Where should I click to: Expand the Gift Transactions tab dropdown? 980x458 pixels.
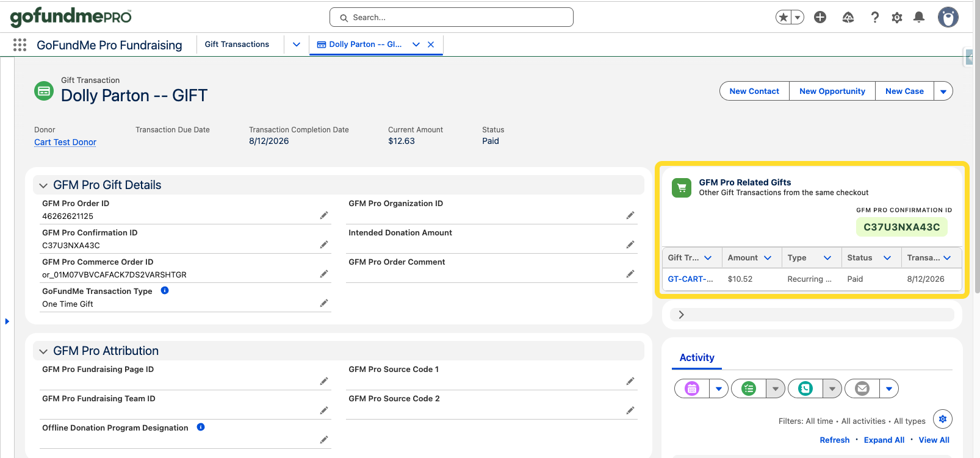click(x=297, y=45)
